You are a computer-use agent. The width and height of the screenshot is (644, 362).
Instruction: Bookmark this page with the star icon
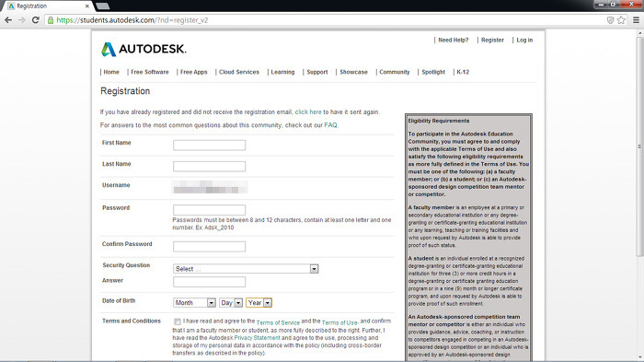click(621, 19)
